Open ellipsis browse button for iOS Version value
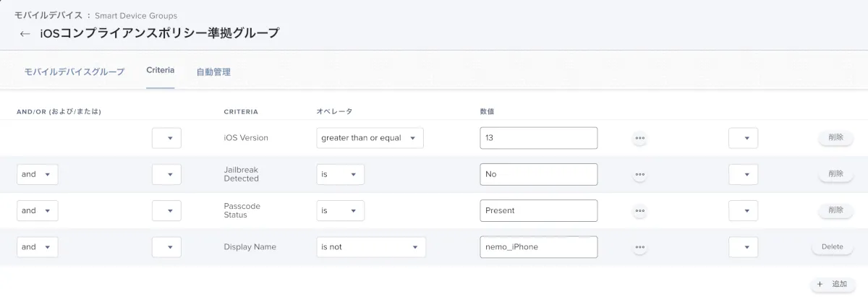The width and height of the screenshot is (868, 297). tap(639, 138)
